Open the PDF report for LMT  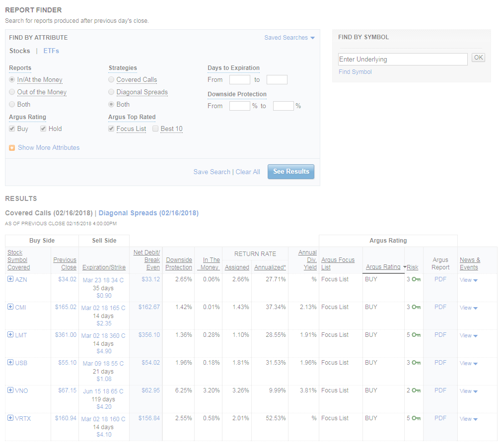[x=440, y=335]
